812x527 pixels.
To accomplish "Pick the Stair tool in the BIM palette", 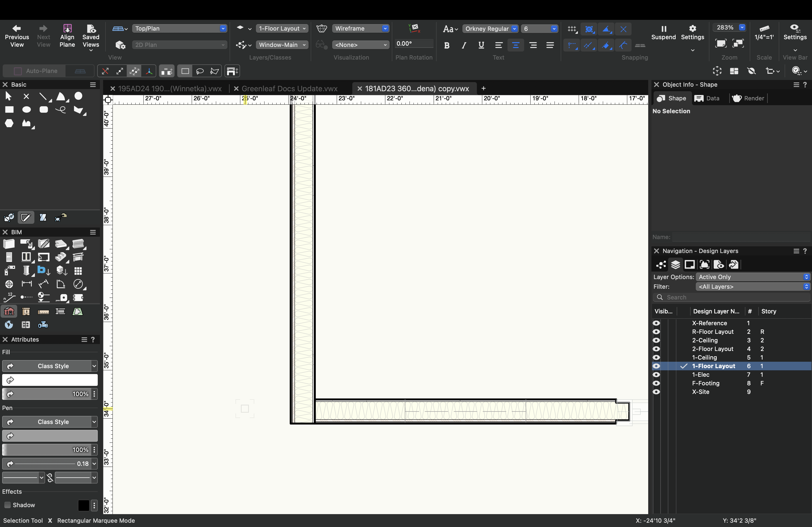I will pos(61,257).
